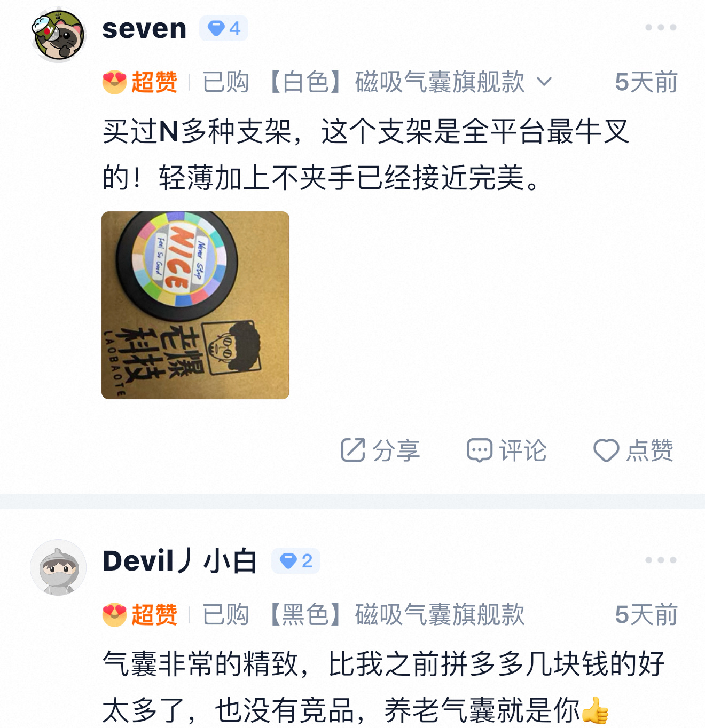Image resolution: width=705 pixels, height=728 pixels.
Task: Tap the 超赞 rating on Devil小白's review
Action: tap(140, 615)
